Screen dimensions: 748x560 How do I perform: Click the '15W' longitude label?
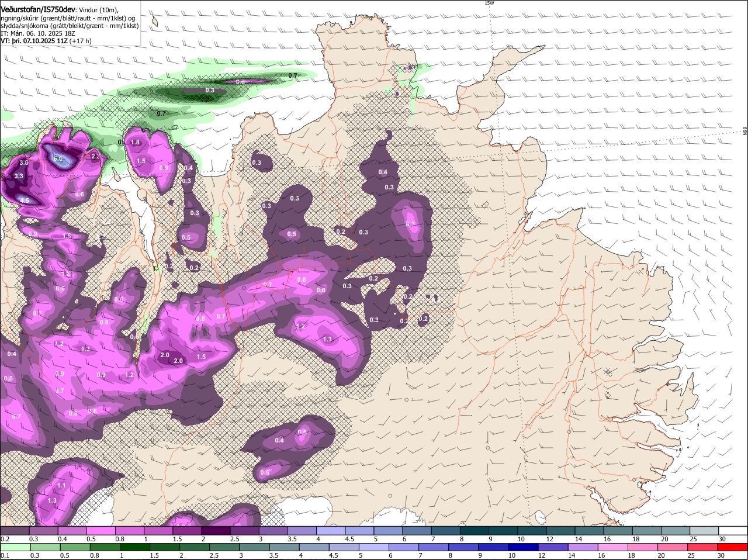tap(489, 3)
